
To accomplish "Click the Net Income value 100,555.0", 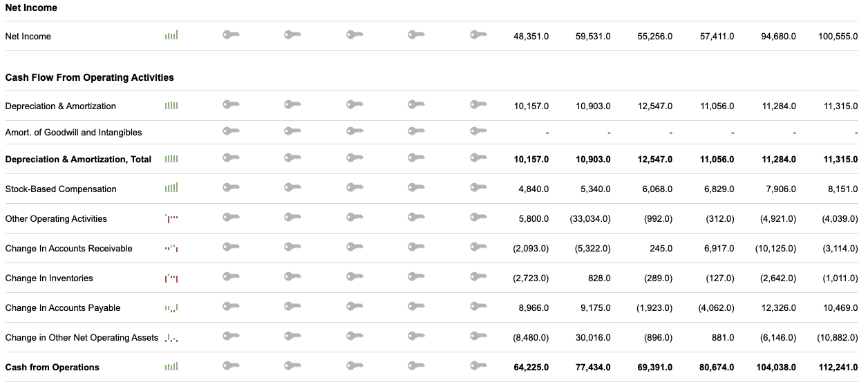I will pos(838,36).
